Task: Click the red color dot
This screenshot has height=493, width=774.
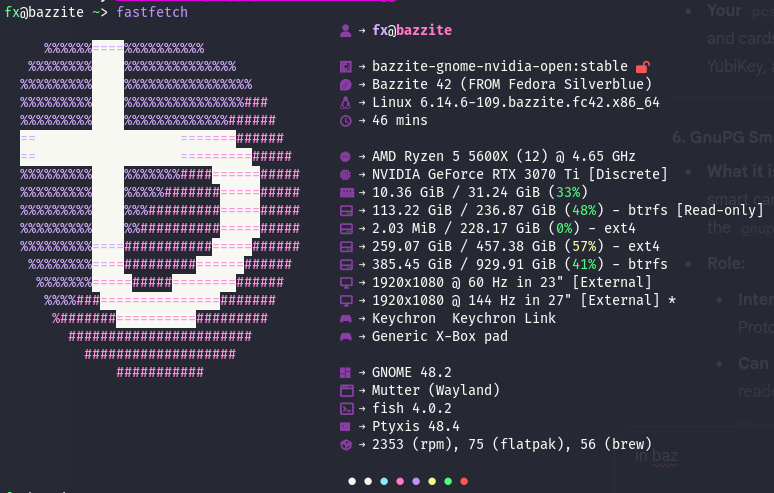Action: click(464, 481)
